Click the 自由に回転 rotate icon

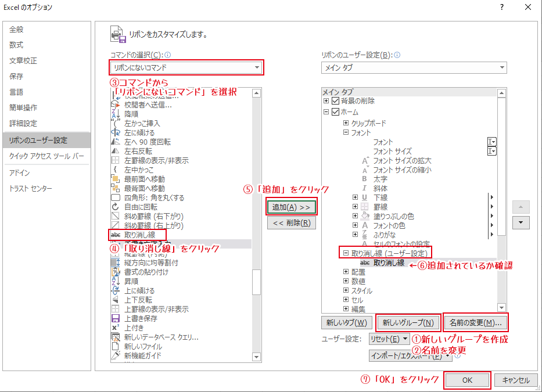[x=116, y=207]
